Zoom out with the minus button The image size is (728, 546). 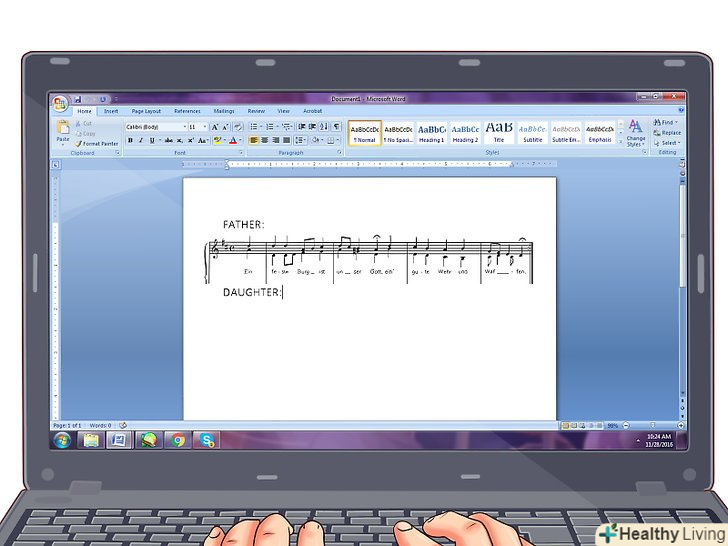(x=626, y=425)
